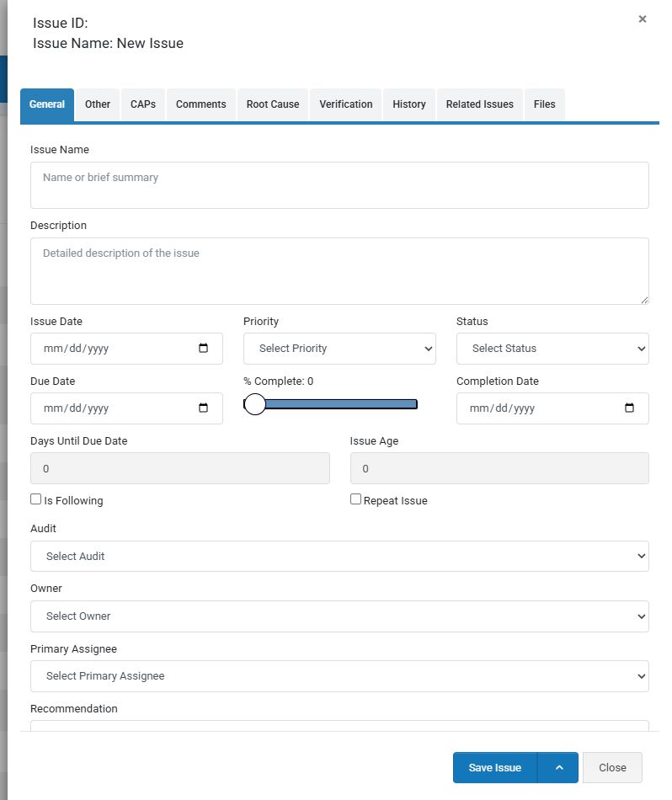The width and height of the screenshot is (672, 800).
Task: Click the Save Issue button
Action: pyautogui.click(x=495, y=767)
